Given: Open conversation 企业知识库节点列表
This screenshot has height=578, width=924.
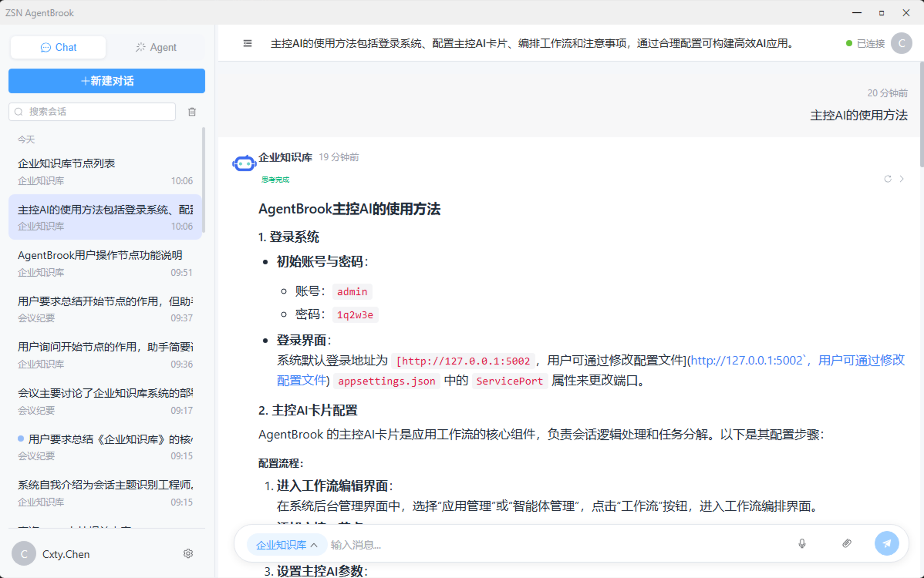Looking at the screenshot, I should [x=105, y=172].
